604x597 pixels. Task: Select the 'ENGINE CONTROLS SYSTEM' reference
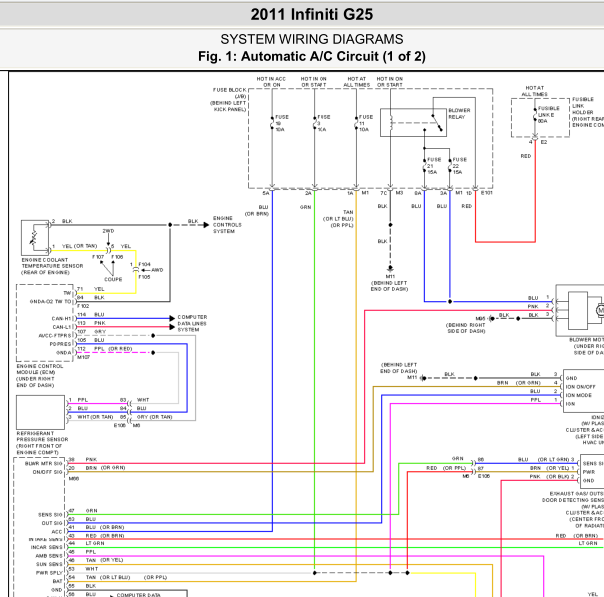coord(227,225)
